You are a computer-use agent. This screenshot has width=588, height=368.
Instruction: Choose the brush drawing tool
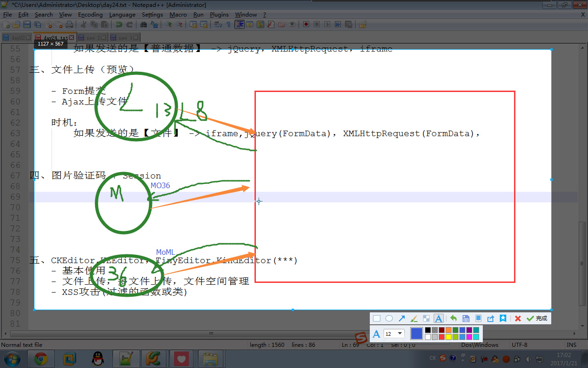tap(414, 318)
